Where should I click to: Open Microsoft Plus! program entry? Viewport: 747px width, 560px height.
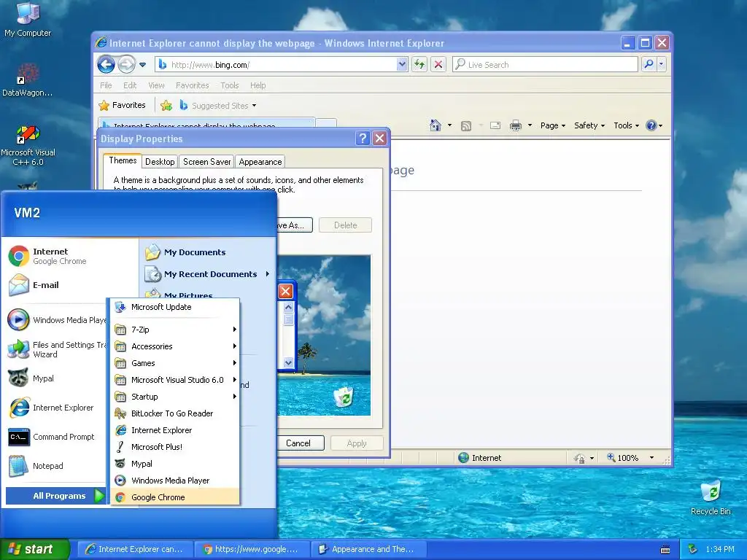(x=175, y=447)
